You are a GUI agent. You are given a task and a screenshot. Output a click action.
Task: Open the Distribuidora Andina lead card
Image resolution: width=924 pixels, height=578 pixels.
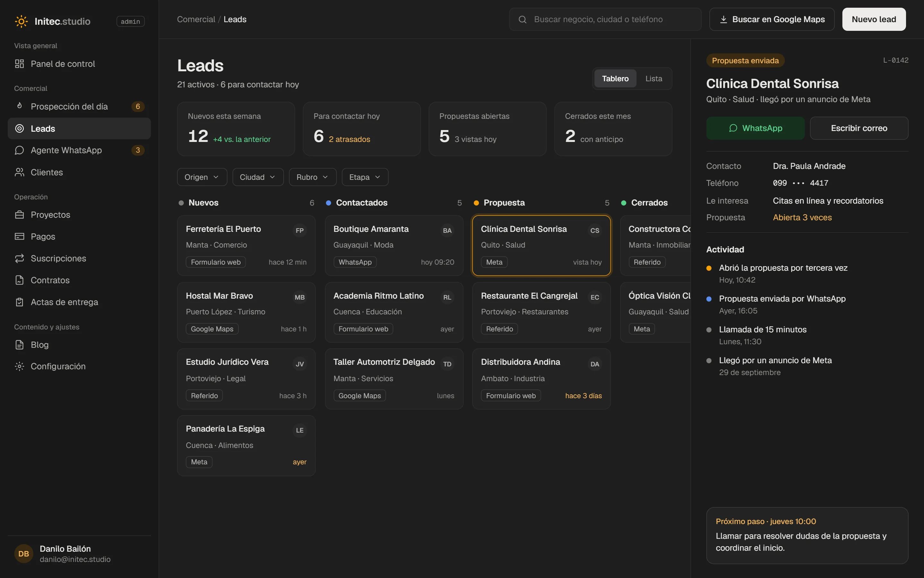tap(541, 379)
